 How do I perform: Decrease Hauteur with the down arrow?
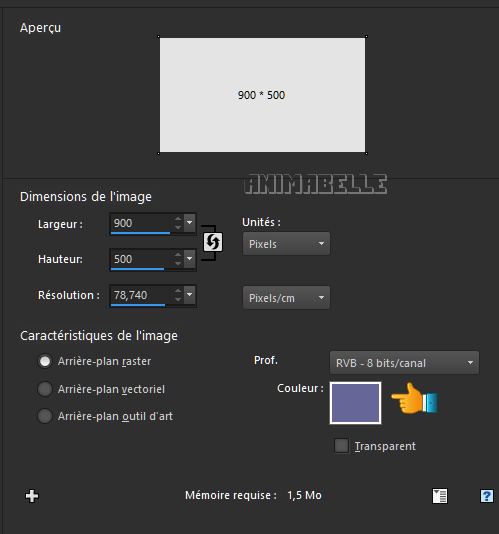(x=178, y=263)
